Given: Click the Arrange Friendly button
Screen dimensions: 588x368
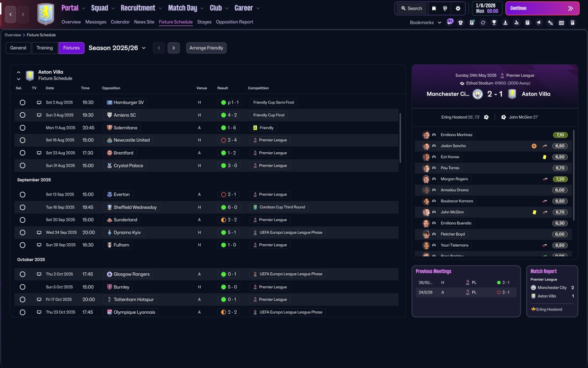Looking at the screenshot, I should pos(206,48).
